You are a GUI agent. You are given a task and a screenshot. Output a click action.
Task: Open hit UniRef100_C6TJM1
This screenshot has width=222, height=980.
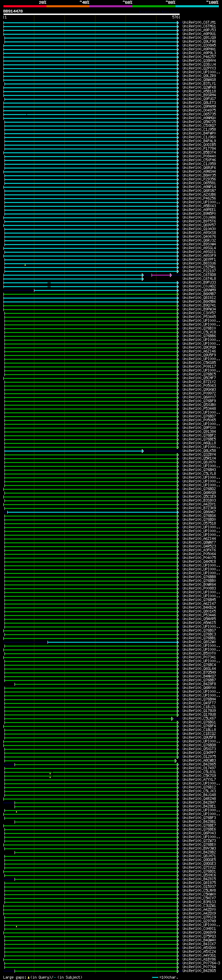(199, 23)
